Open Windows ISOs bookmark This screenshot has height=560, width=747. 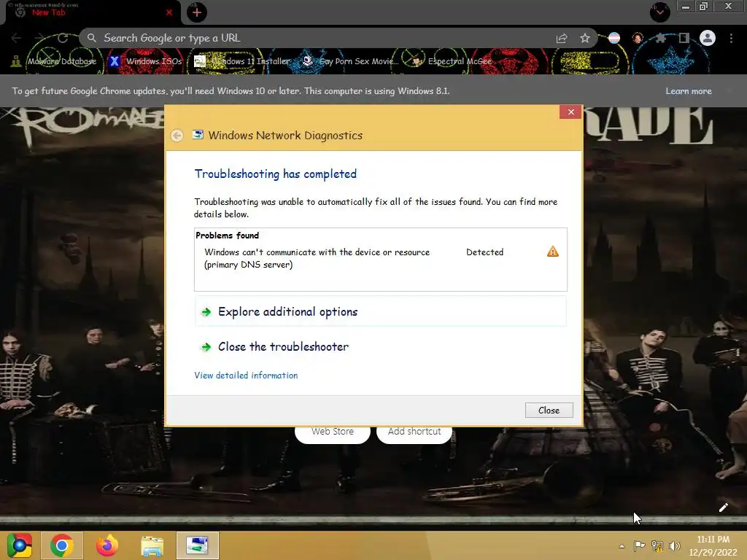(x=145, y=61)
